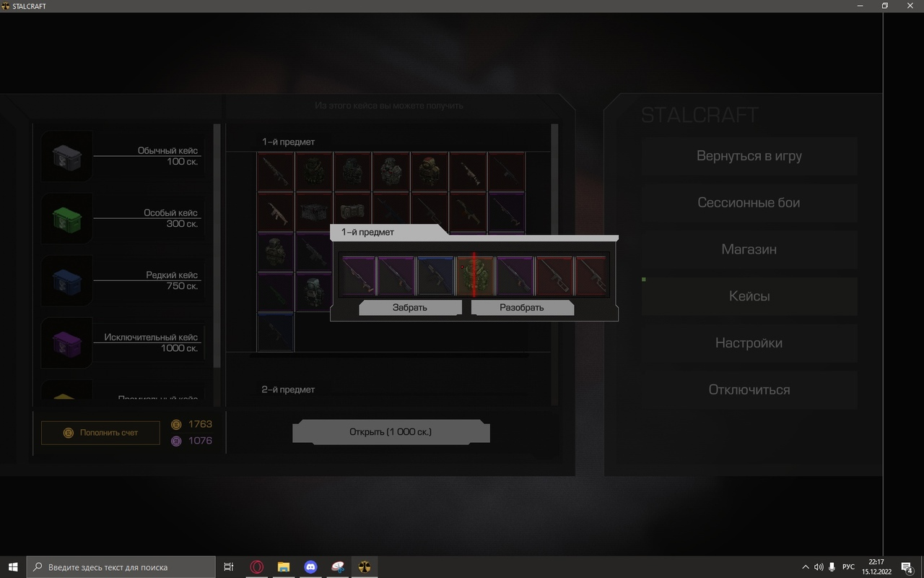
Task: Click the Из этого кейса вы можете получить header
Action: (x=389, y=105)
